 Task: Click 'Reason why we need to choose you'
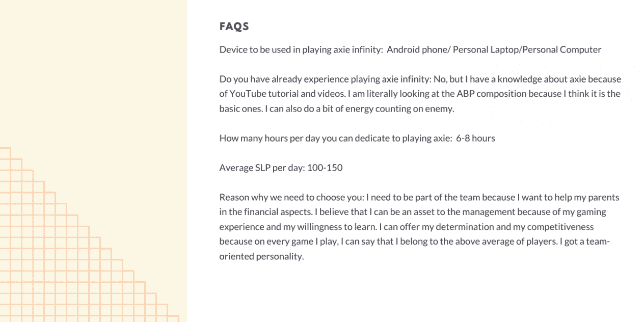(291, 197)
